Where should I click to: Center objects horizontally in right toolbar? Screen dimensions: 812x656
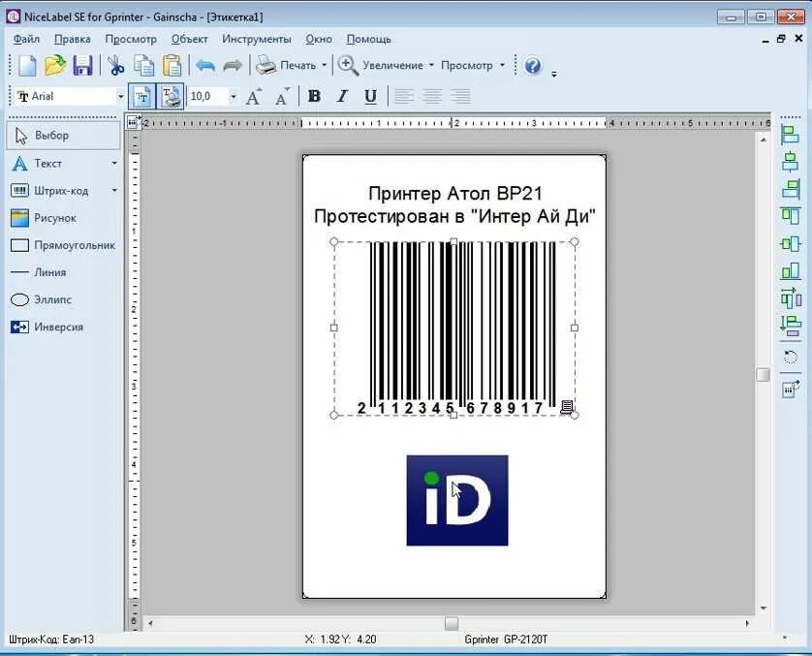pos(791,162)
